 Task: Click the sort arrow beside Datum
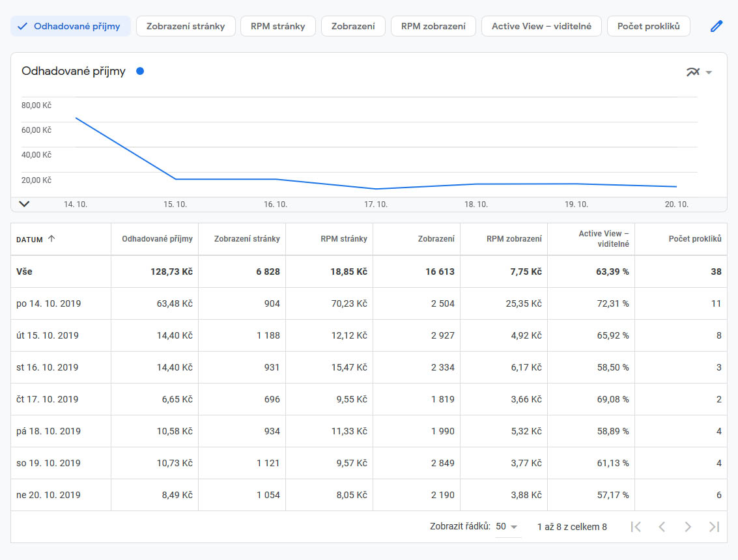click(x=51, y=239)
